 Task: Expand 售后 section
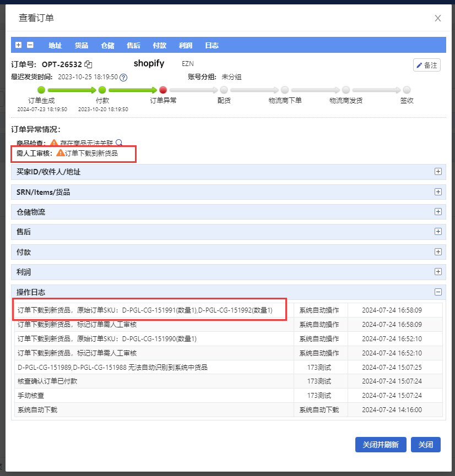(x=438, y=232)
